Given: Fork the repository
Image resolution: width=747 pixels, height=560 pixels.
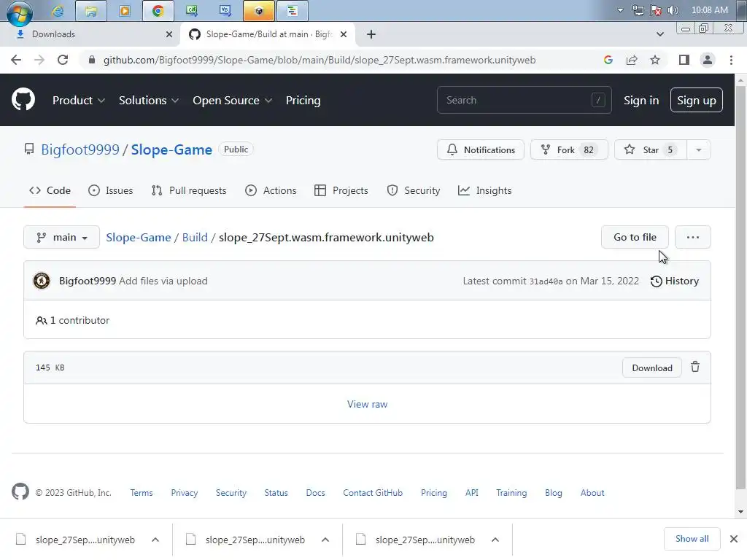Looking at the screenshot, I should pos(569,150).
